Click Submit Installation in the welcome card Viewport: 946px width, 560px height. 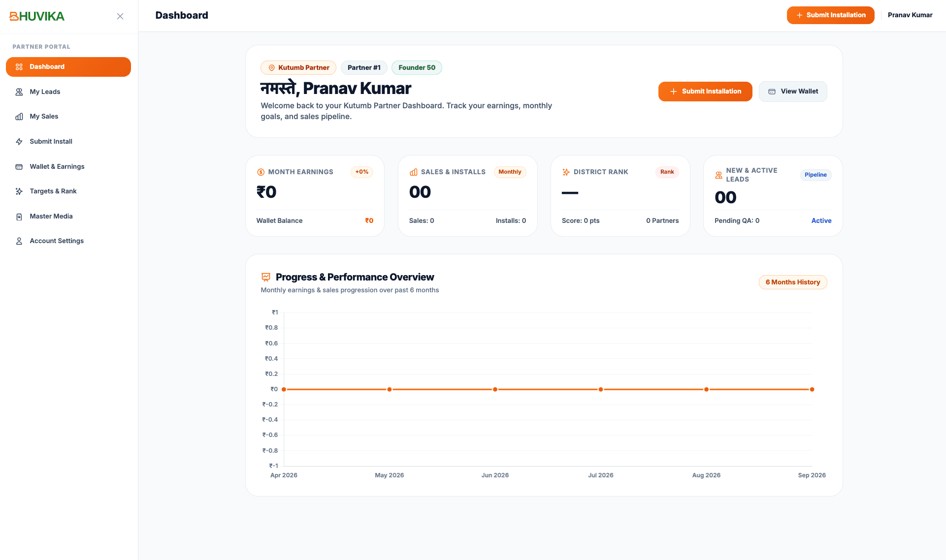click(705, 92)
